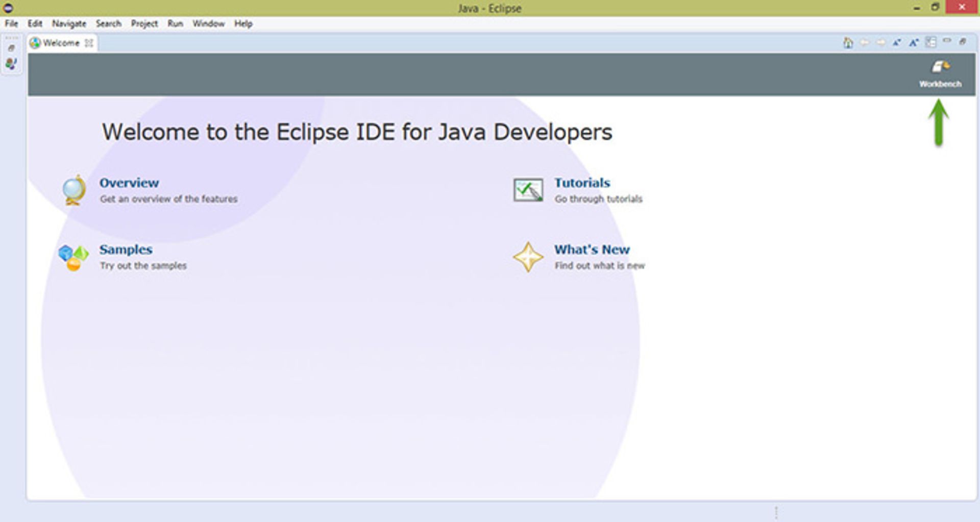This screenshot has width=980, height=522.
Task: Select the Welcome tab
Action: (61, 43)
